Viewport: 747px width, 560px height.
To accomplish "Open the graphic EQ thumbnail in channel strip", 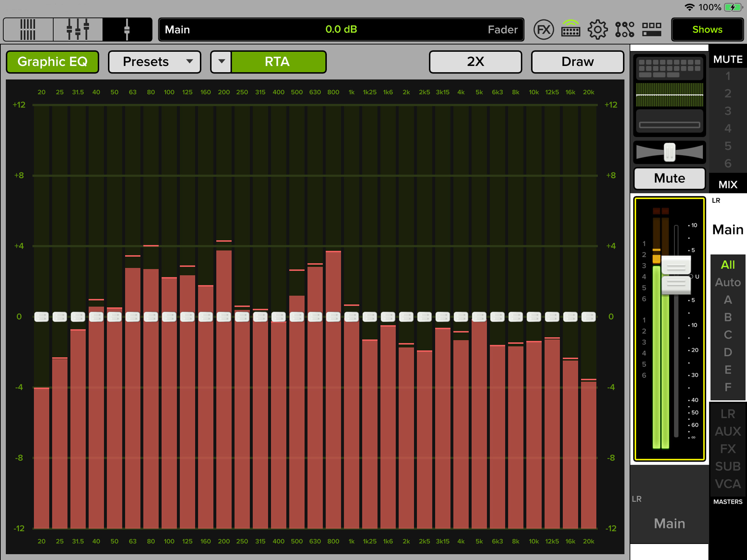I will tap(670, 95).
